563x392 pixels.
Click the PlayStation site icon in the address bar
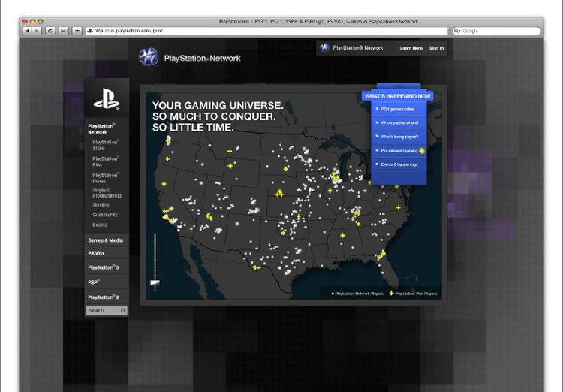90,31
